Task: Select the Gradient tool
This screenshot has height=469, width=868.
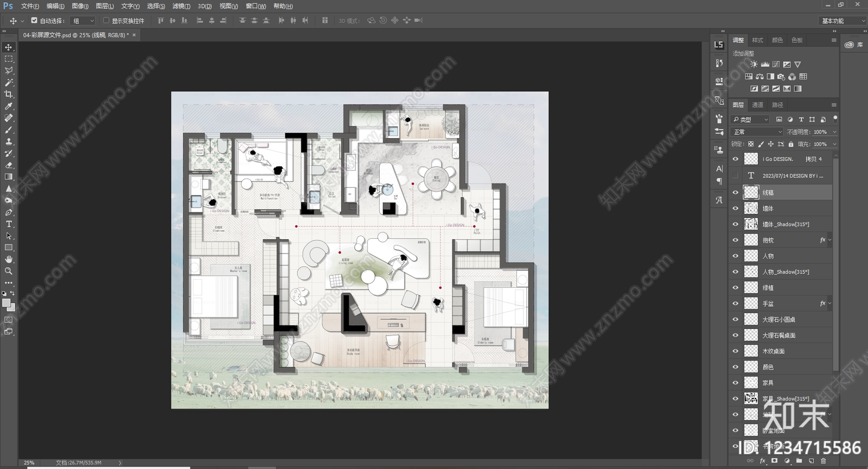Action: [9, 177]
